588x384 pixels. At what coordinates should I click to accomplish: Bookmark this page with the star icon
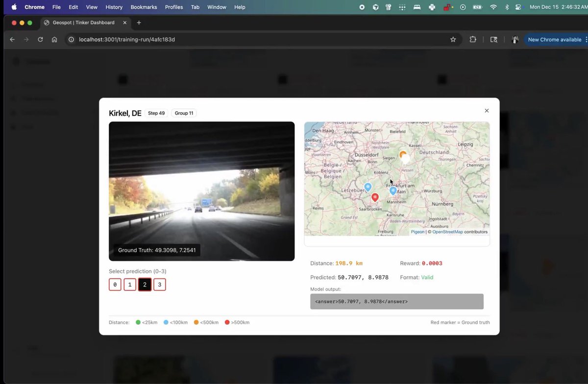[453, 40]
